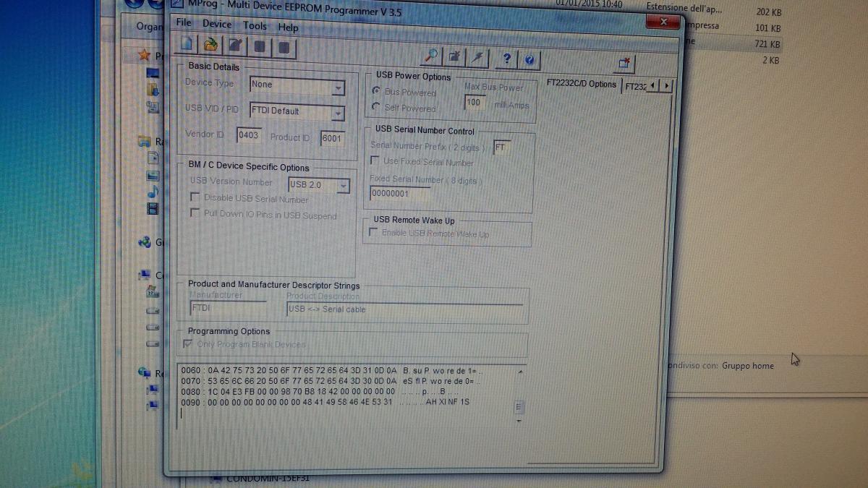The width and height of the screenshot is (868, 488).
Task: Toggle Enable USB Remote Wake Up
Action: [x=373, y=232]
